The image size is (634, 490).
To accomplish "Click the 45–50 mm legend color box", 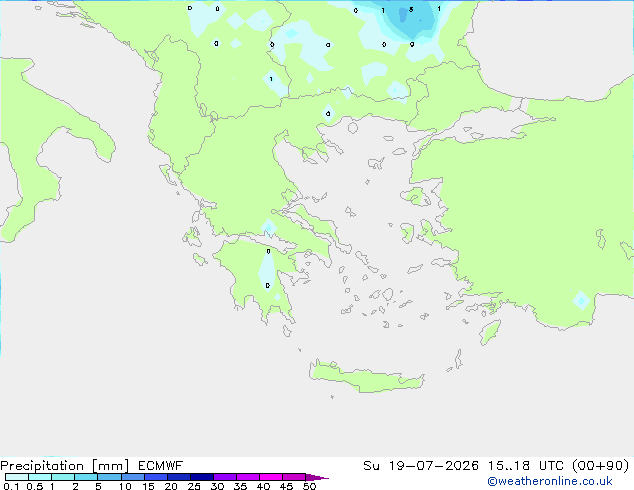I will point(294,477).
